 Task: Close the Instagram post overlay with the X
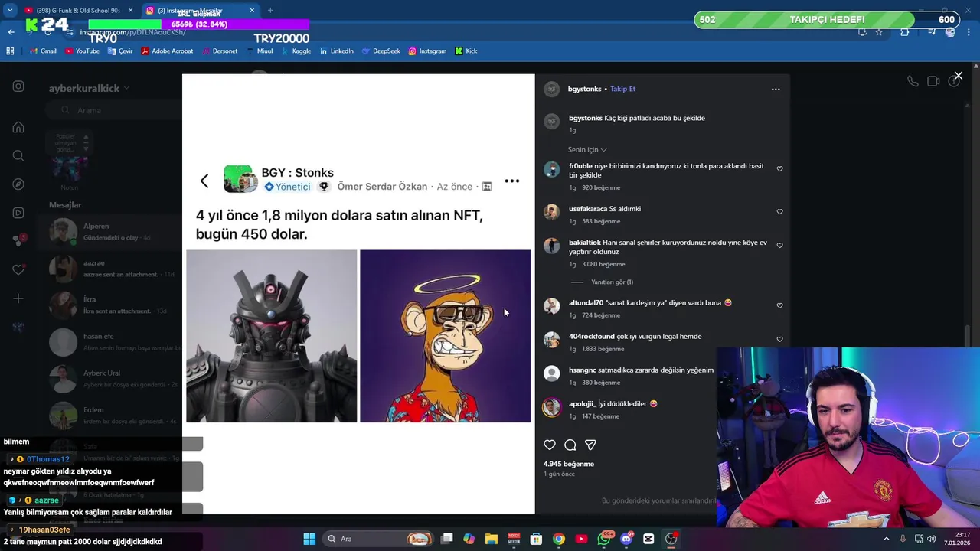coord(958,76)
